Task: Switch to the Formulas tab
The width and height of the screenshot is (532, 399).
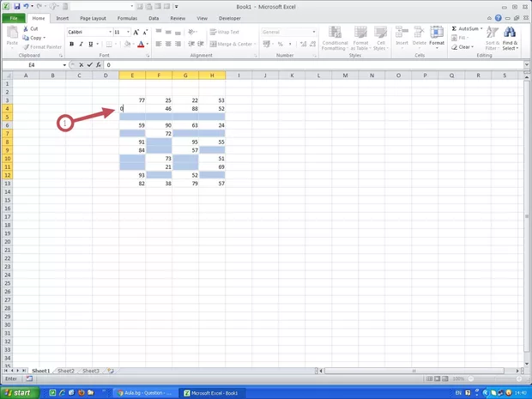Action: (x=127, y=18)
